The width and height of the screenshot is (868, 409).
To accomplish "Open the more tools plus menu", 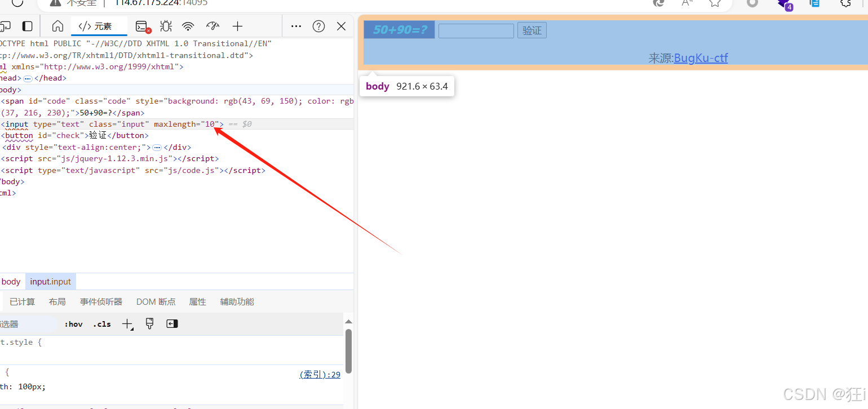I will pos(237,26).
